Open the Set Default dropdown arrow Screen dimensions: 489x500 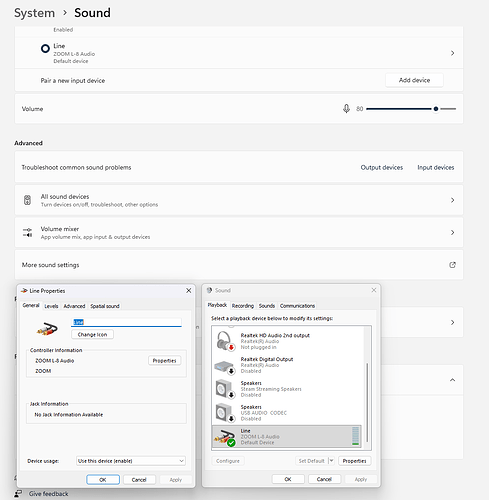click(x=331, y=461)
